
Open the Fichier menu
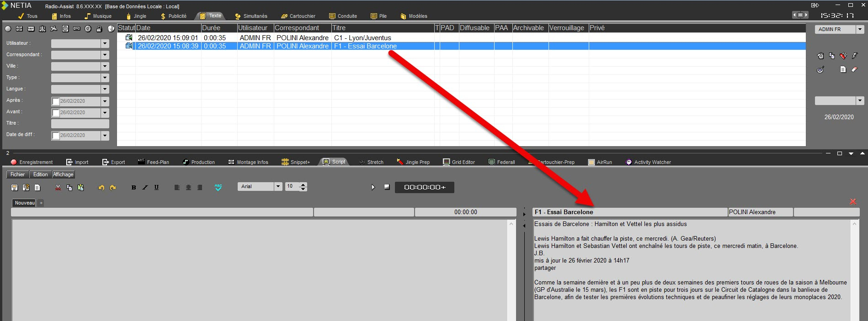pos(18,174)
